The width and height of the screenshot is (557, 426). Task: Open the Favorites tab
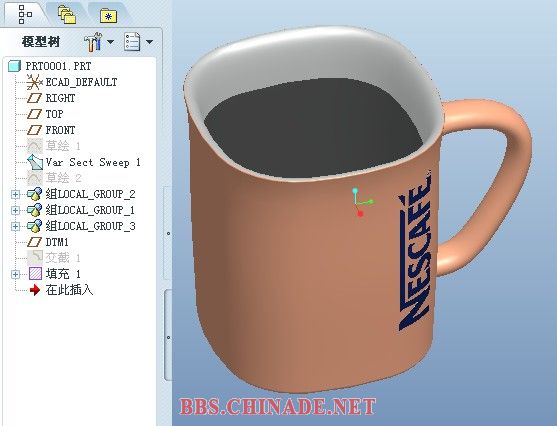point(108,16)
